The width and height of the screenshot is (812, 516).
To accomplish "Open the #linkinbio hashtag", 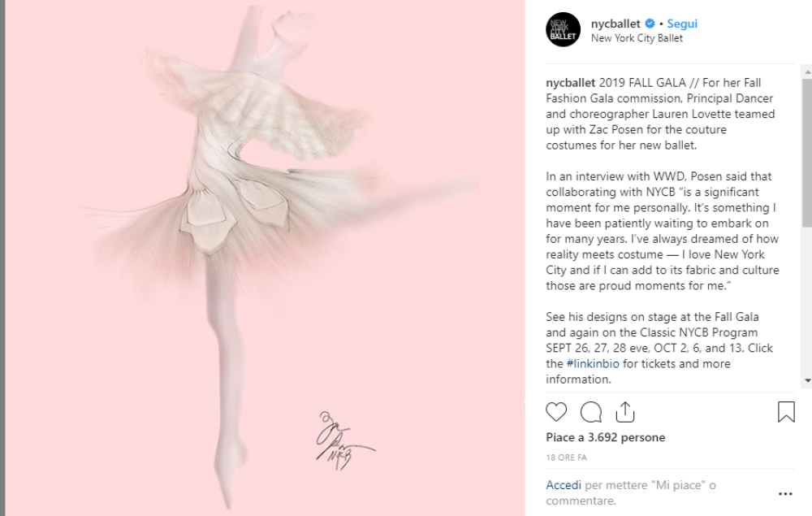I will [593, 364].
